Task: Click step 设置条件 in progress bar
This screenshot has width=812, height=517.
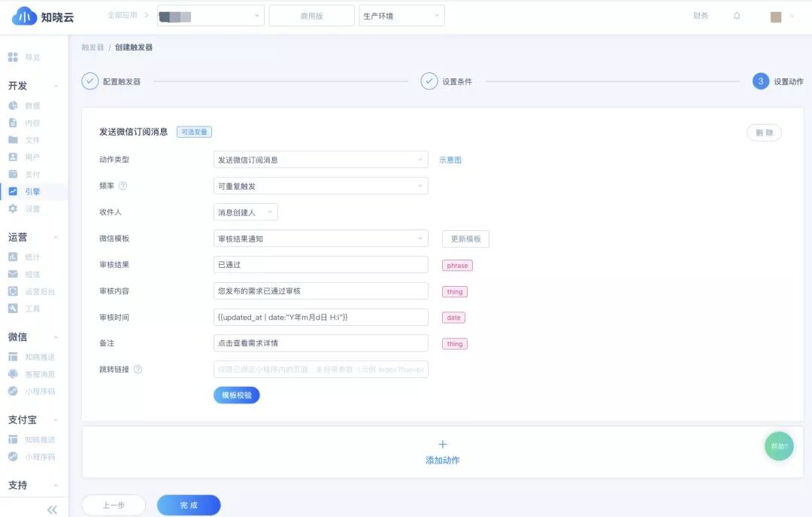Action: point(447,81)
